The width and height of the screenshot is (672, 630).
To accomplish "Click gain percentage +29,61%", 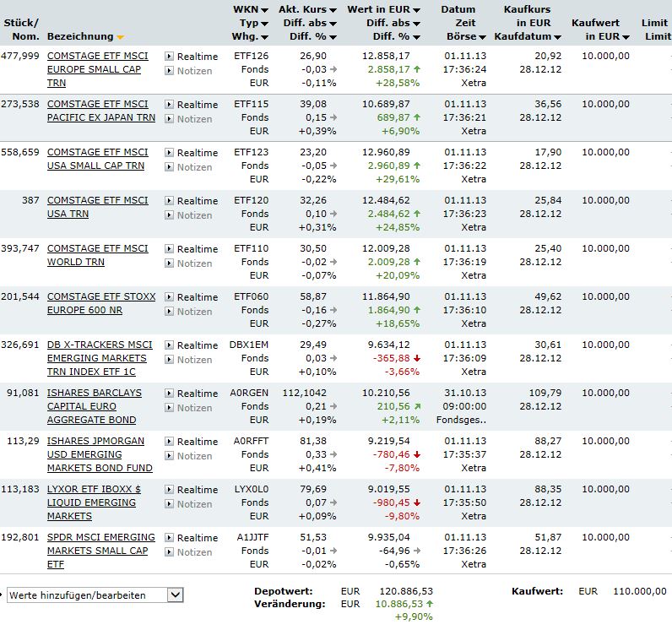I will 398,179.
